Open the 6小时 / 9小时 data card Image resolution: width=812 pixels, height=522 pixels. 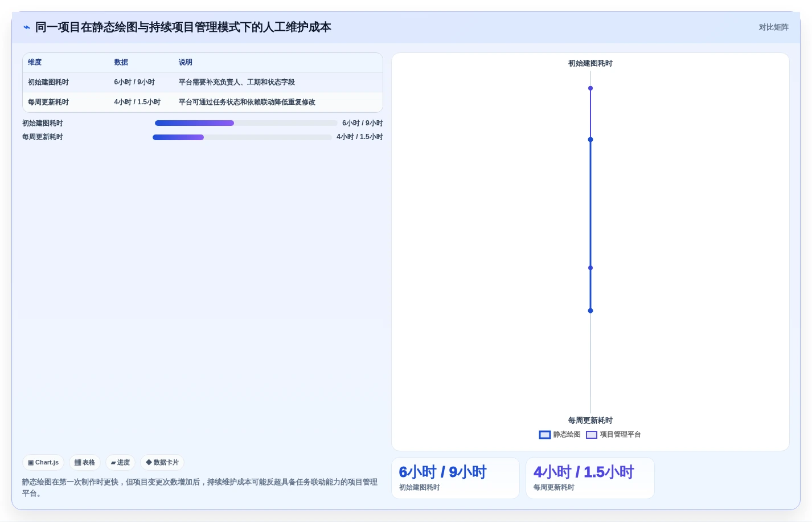click(456, 478)
